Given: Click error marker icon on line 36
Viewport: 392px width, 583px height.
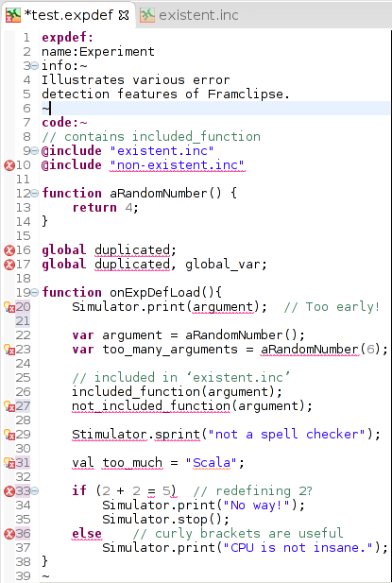Looking at the screenshot, I should [9, 534].
